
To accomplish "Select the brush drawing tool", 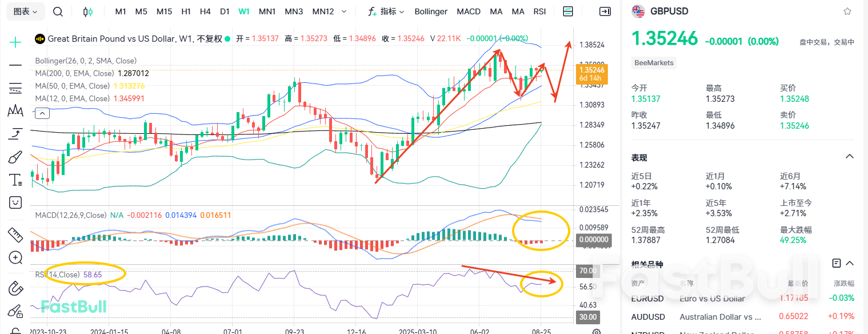I will 15,156.
